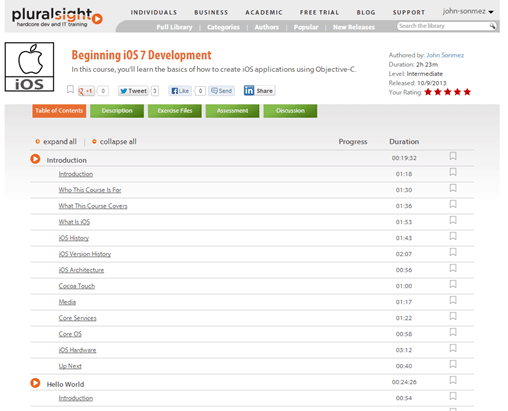Open the john-sonmez account dropdown

click(x=468, y=11)
